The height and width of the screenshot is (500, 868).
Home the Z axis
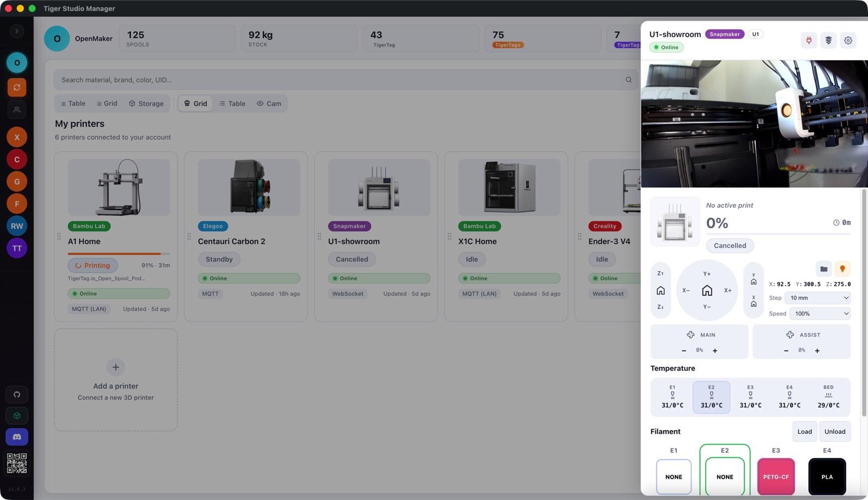(660, 291)
